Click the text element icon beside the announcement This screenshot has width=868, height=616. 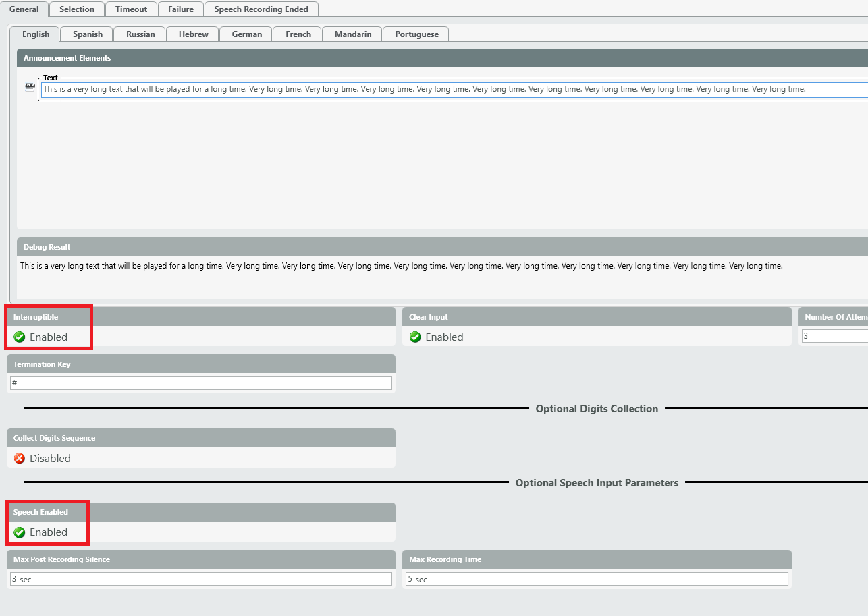click(30, 87)
